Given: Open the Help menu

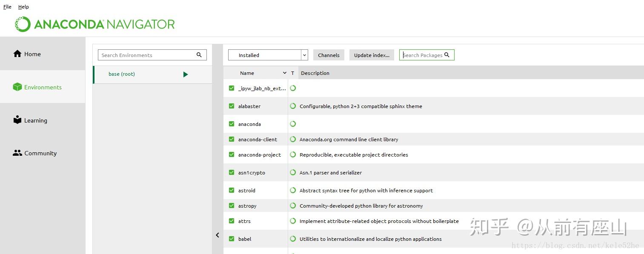Looking at the screenshot, I should 23,7.
